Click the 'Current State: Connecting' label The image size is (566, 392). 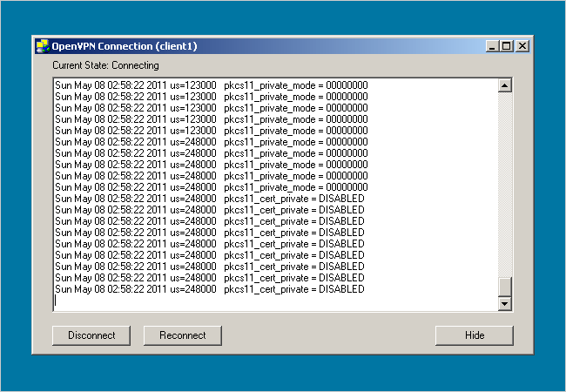pos(105,65)
